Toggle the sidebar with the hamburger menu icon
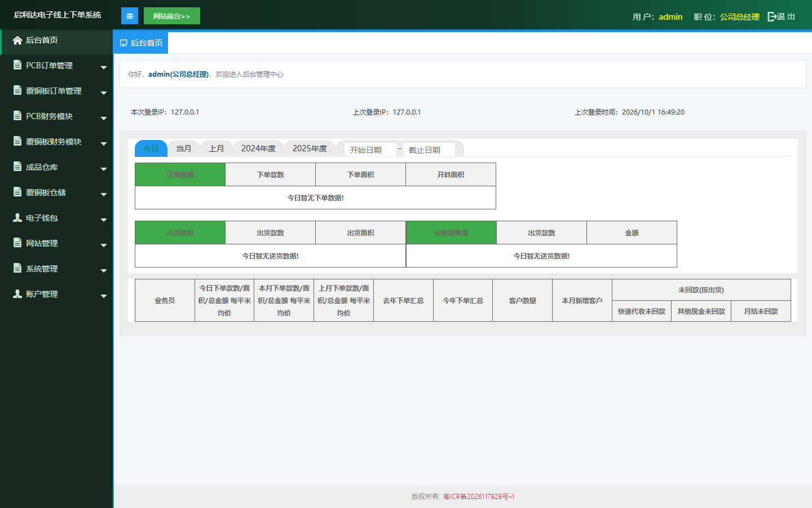Viewport: 812px width, 508px height. pos(130,16)
